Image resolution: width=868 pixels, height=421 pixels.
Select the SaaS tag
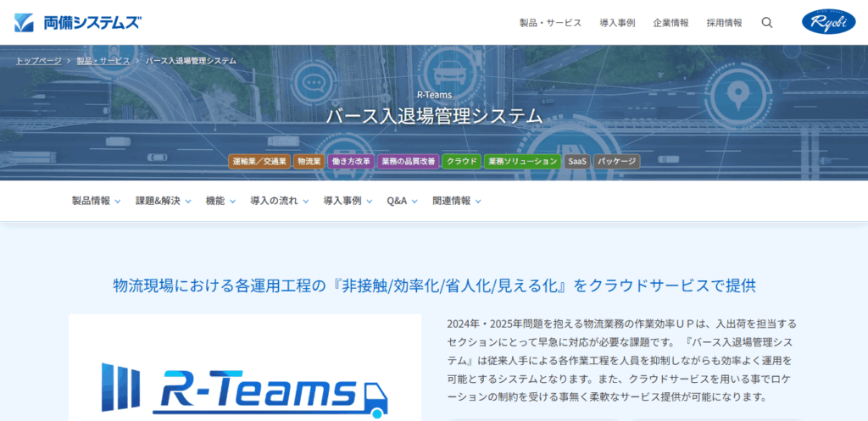[576, 162]
